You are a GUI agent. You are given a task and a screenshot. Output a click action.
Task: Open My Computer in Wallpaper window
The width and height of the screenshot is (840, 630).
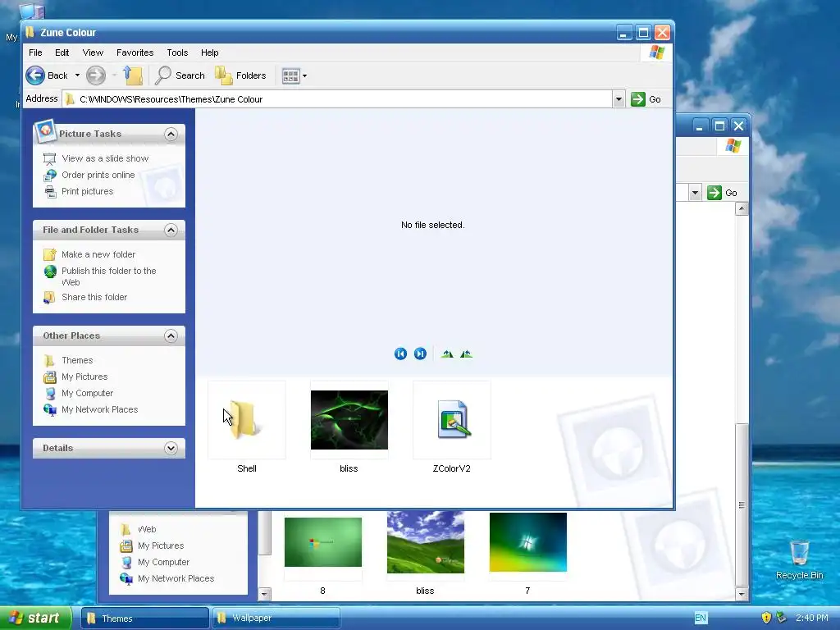tap(163, 562)
